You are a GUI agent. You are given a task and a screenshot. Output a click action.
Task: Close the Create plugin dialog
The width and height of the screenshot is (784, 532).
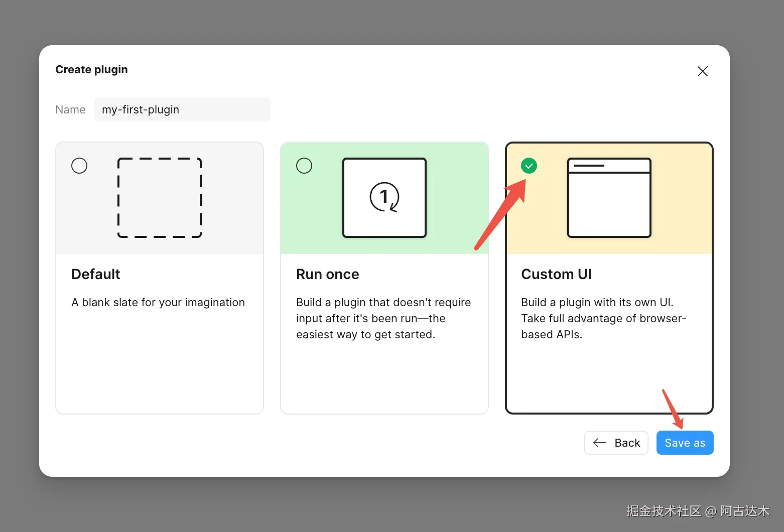pyautogui.click(x=703, y=71)
